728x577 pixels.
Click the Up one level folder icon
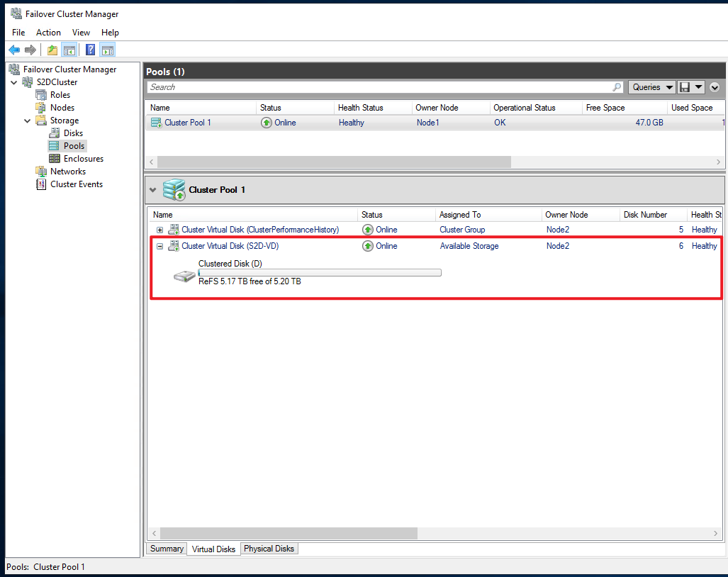click(x=52, y=50)
